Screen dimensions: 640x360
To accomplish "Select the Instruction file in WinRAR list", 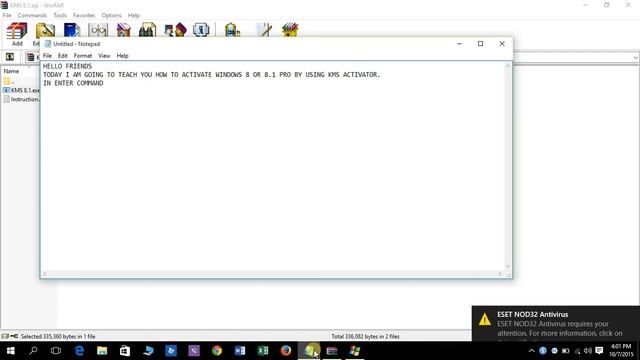I will tap(21, 99).
